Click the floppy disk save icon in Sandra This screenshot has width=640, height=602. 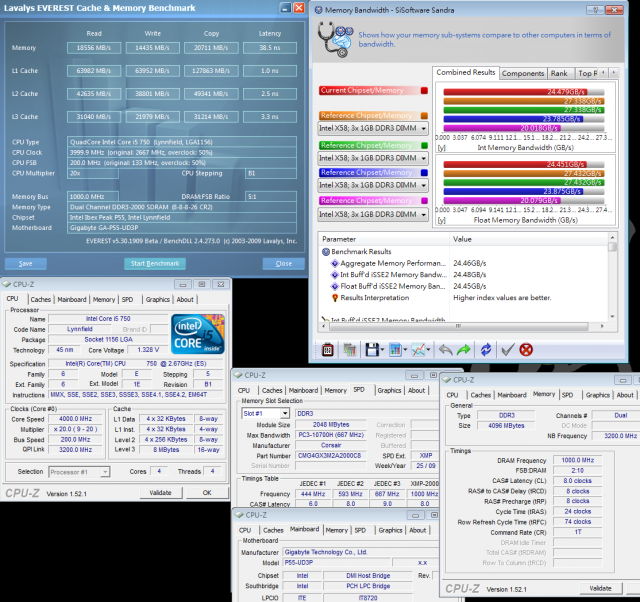pyautogui.click(x=371, y=350)
